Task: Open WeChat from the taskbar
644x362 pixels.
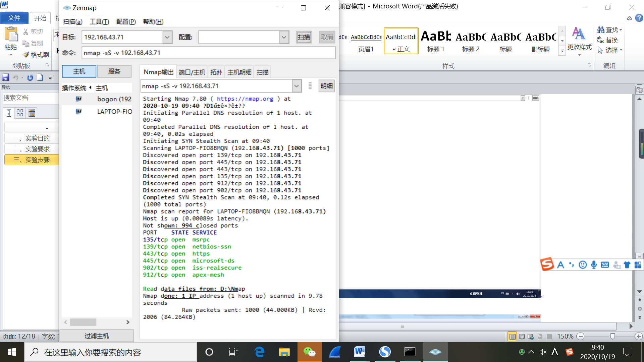Action: [x=309, y=352]
